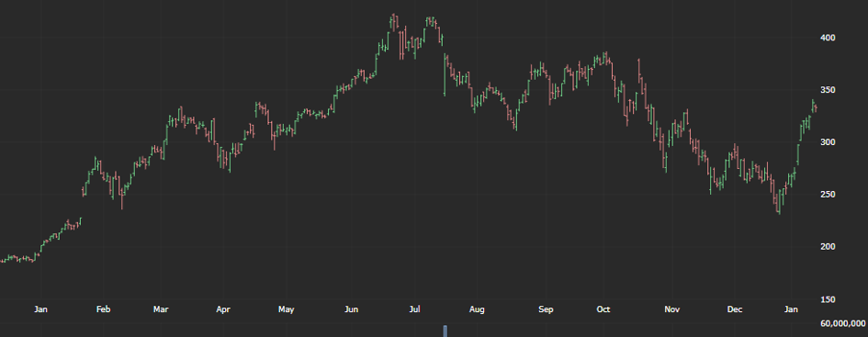Select the 150 price axis label

[829, 299]
